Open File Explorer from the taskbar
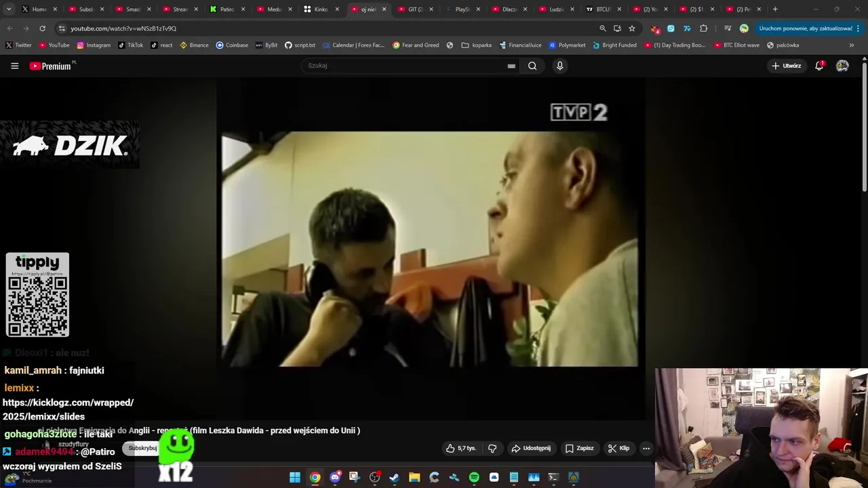Viewport: 868px width, 488px height. pos(414,477)
